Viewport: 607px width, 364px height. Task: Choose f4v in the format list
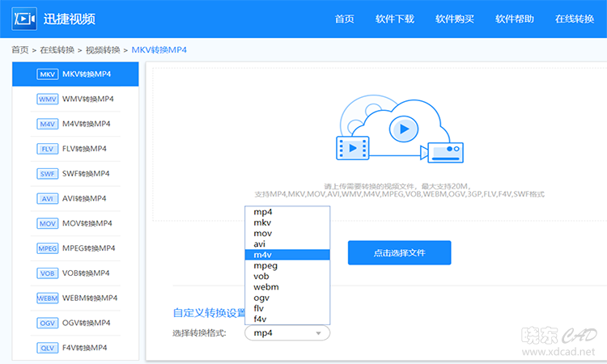pos(287,320)
